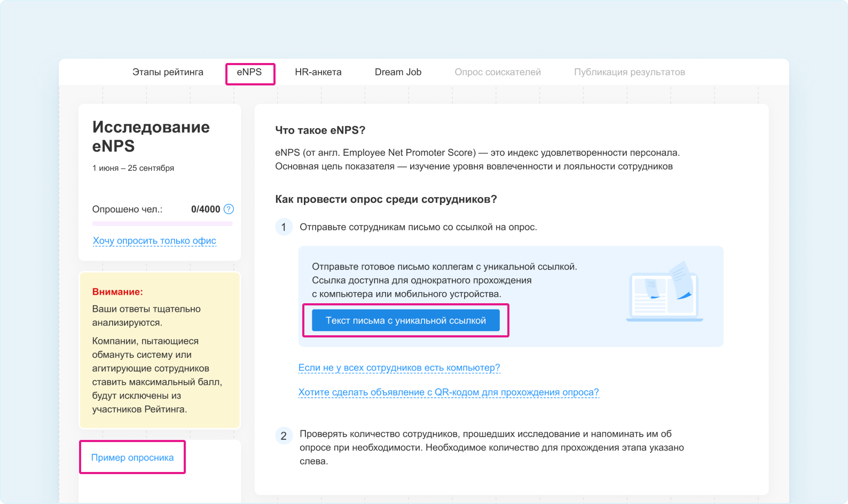Click the Текст письма с уникальной ссылкой button
The width and height of the screenshot is (848, 504).
click(406, 320)
